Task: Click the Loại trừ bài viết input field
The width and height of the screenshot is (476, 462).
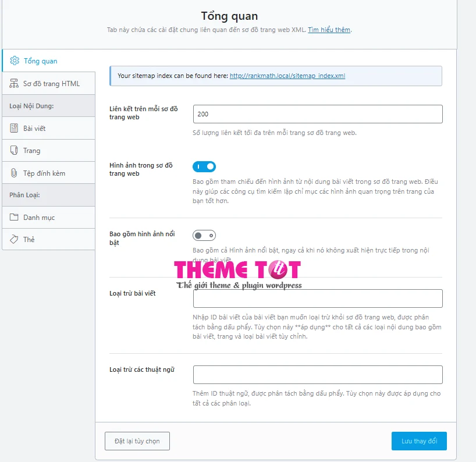Action: pyautogui.click(x=318, y=298)
